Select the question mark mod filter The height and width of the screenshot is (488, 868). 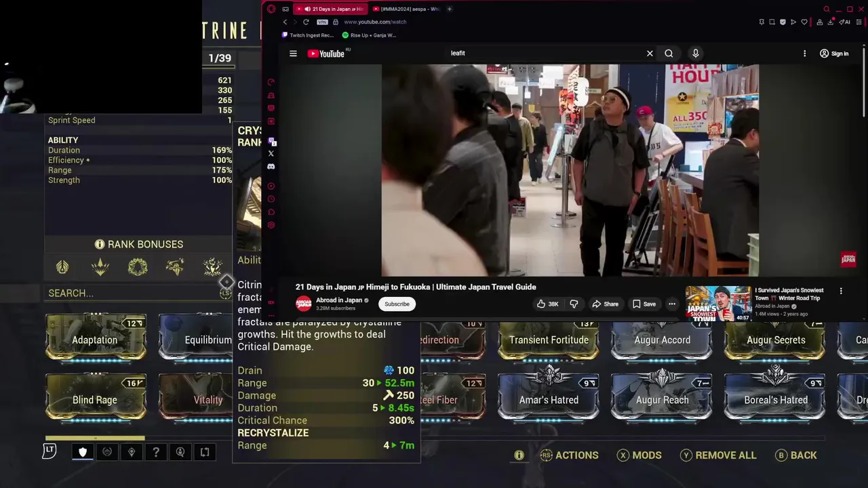point(156,452)
